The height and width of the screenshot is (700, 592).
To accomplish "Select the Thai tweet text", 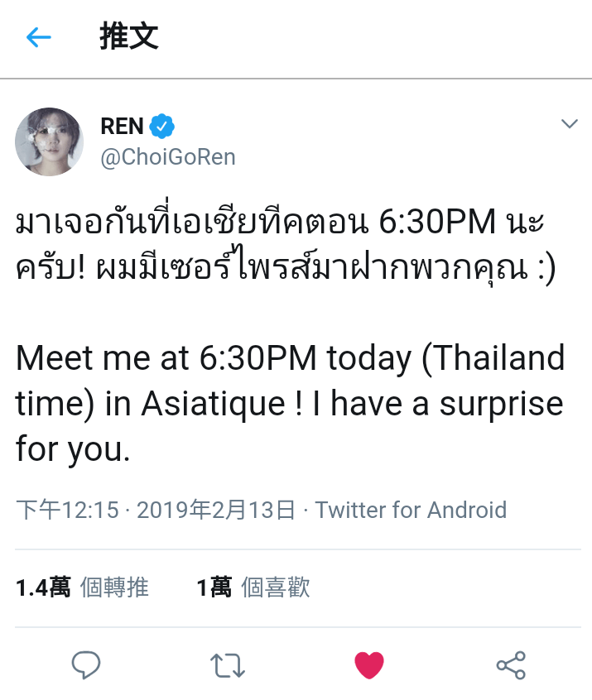I will [286, 245].
